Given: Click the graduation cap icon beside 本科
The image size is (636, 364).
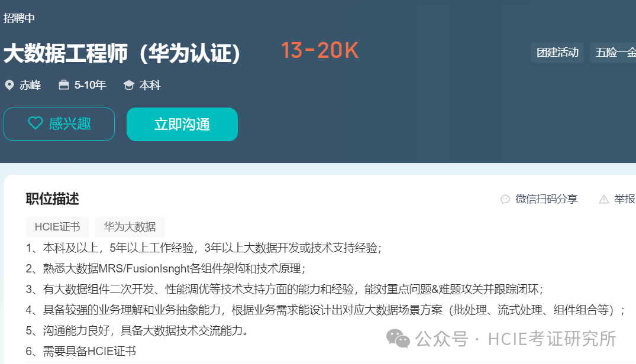Looking at the screenshot, I should (128, 85).
